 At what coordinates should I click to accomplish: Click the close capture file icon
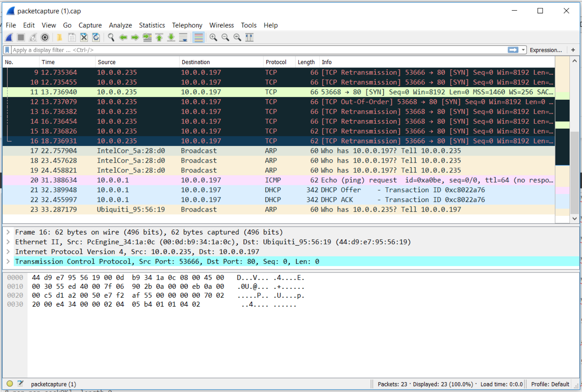(x=84, y=37)
